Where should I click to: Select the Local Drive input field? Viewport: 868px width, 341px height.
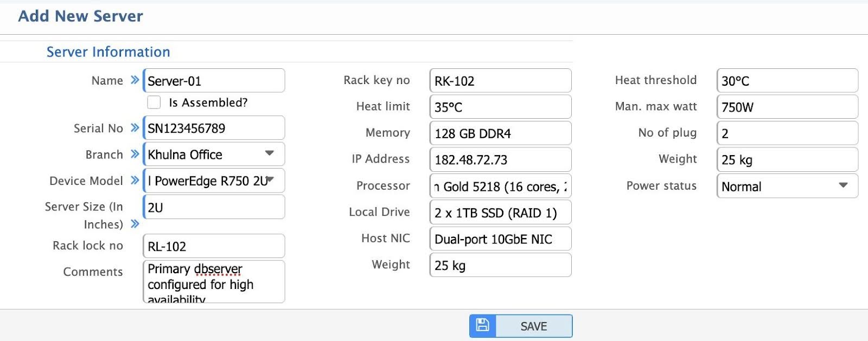(x=500, y=213)
